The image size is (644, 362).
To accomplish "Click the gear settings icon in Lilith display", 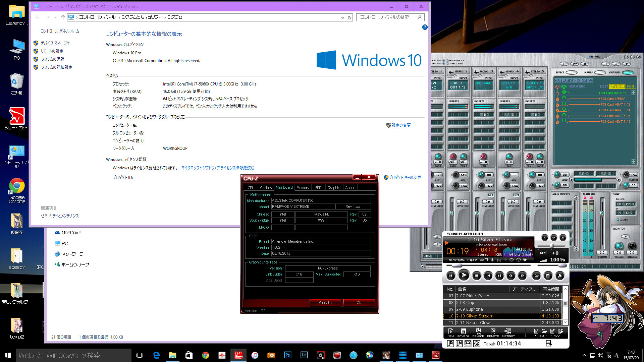I will pyautogui.click(x=525, y=260).
